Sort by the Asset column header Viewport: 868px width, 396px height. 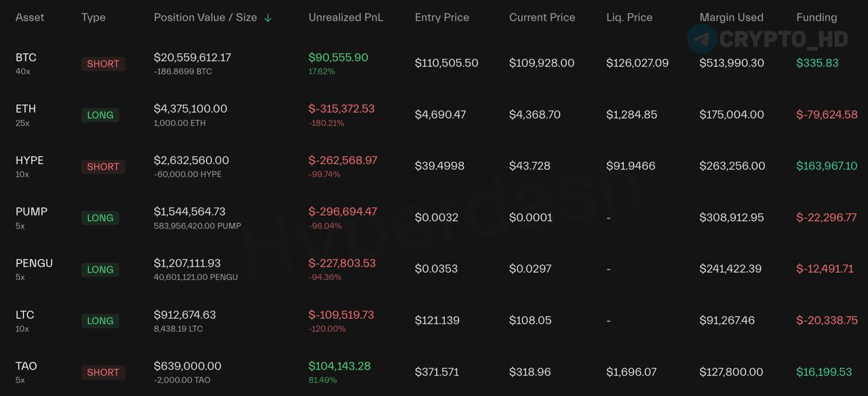point(30,18)
